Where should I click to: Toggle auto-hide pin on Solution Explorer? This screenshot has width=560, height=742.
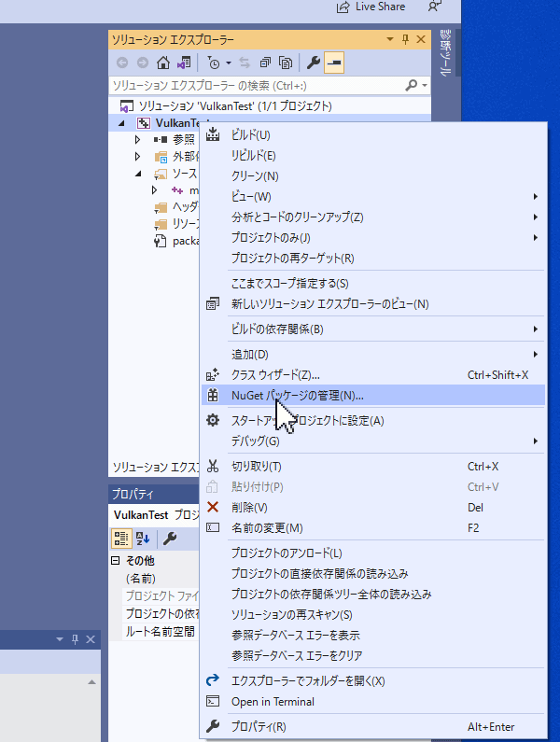405,39
